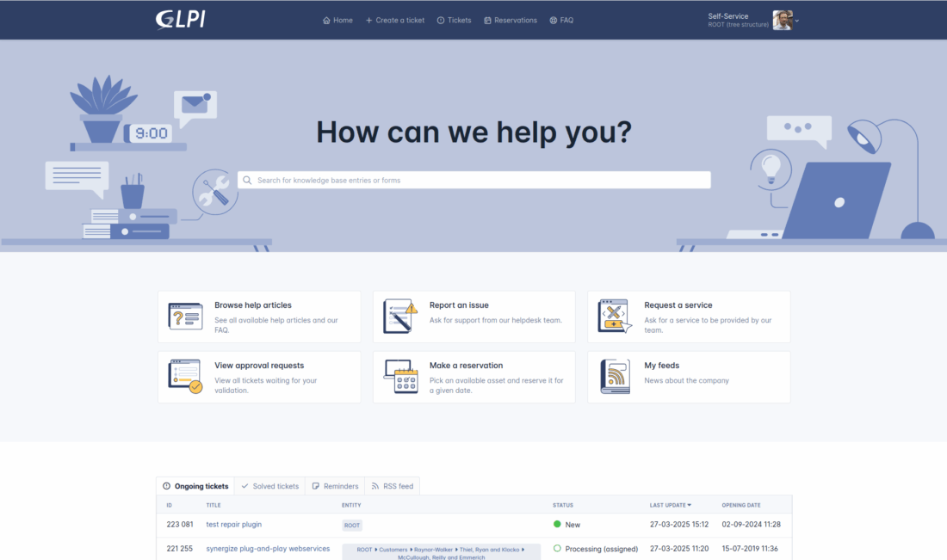Screen dimensions: 947x560
Task: Click the ROOT entity badge
Action: (352, 526)
